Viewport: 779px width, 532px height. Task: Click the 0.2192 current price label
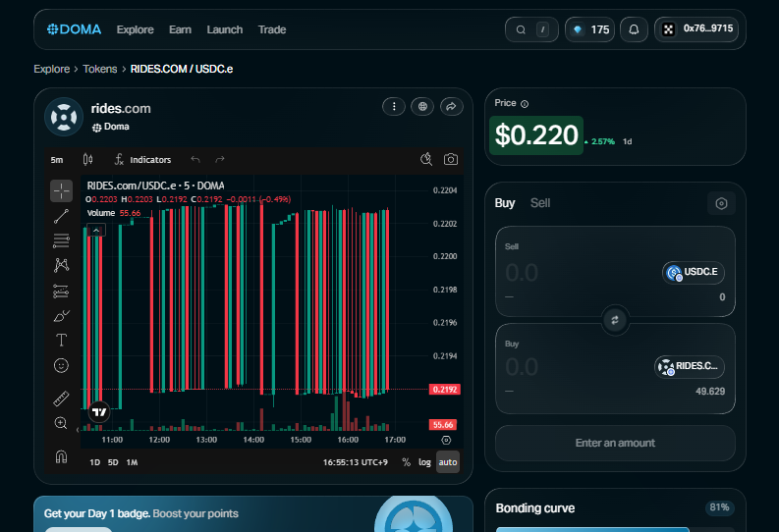tap(445, 390)
